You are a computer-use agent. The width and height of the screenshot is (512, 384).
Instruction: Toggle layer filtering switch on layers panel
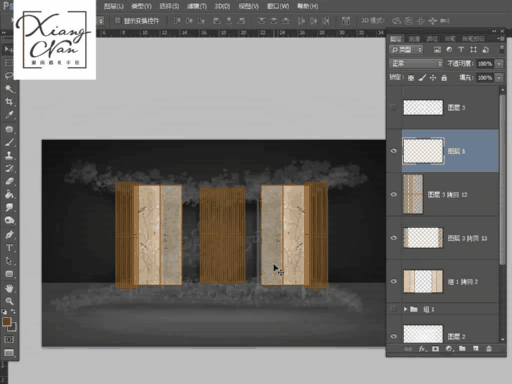point(501,50)
